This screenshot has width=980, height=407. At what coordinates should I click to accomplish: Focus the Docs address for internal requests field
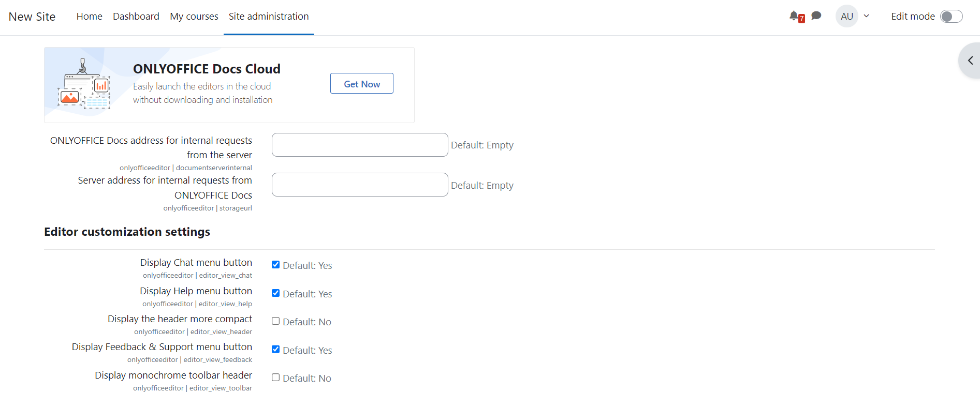coord(360,145)
